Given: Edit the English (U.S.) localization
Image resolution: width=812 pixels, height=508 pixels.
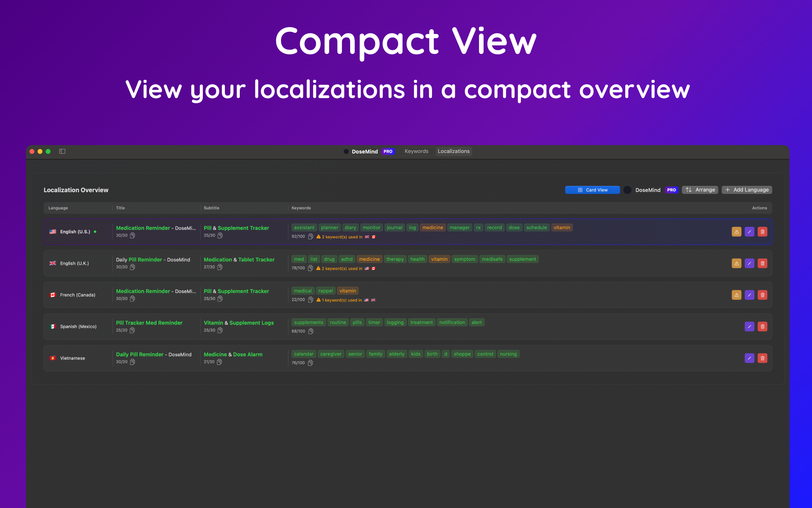Looking at the screenshot, I should pos(750,232).
